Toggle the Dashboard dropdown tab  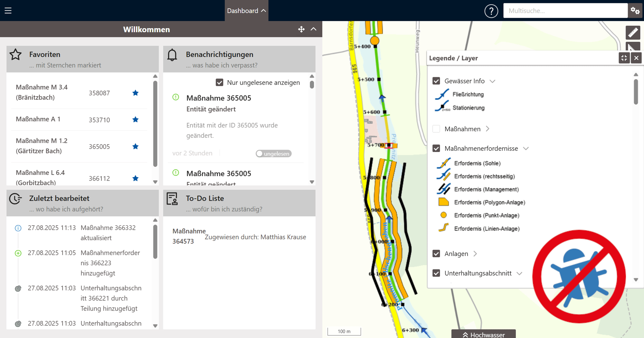[246, 11]
